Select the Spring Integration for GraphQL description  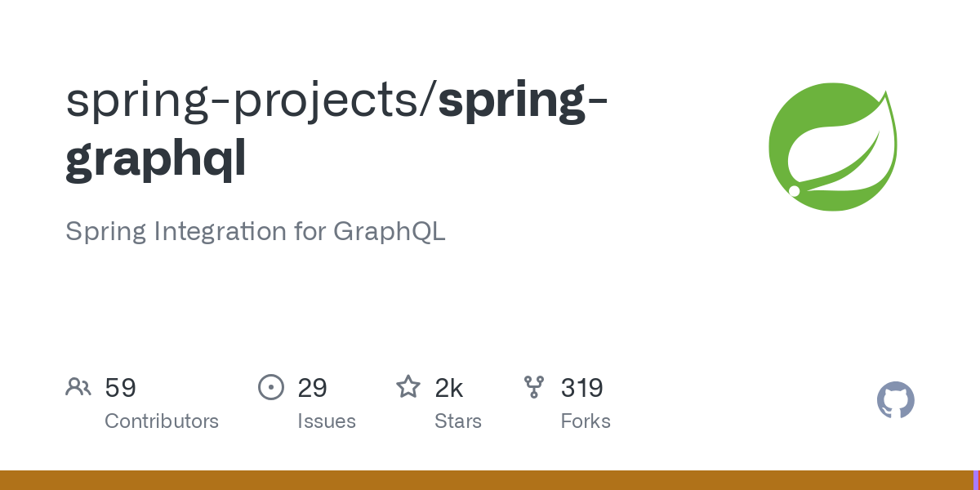[x=256, y=231]
